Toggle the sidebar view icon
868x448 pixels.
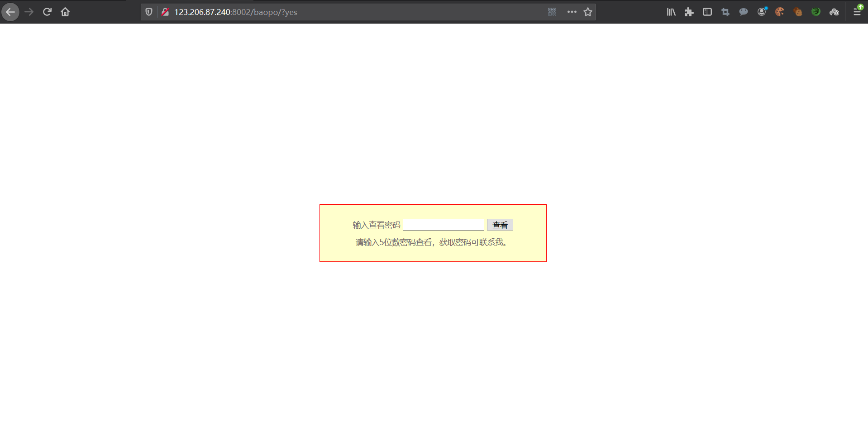coord(707,12)
